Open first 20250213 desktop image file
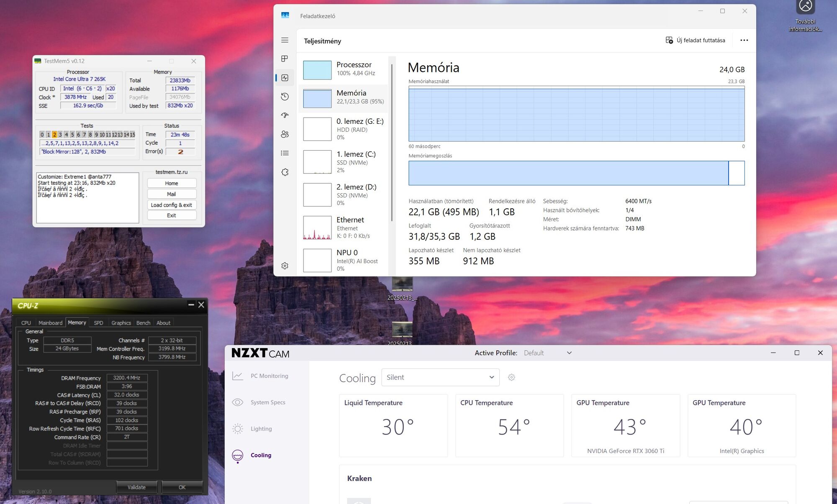Screen dimensions: 837x504 pyautogui.click(x=402, y=289)
